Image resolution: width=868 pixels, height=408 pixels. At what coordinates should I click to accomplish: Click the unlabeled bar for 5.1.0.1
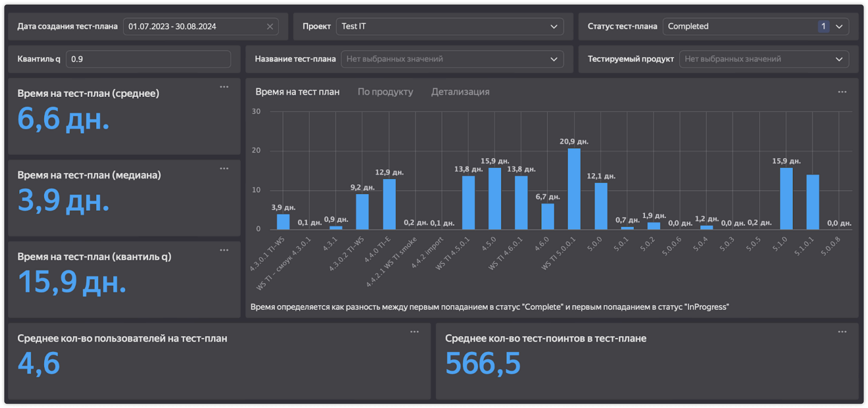tap(812, 202)
